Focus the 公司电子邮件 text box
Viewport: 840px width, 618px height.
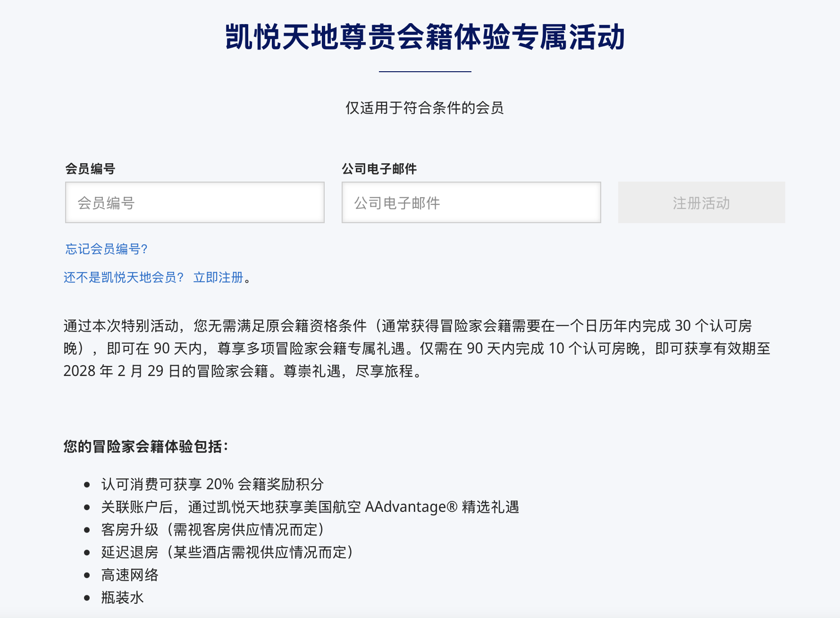click(471, 202)
